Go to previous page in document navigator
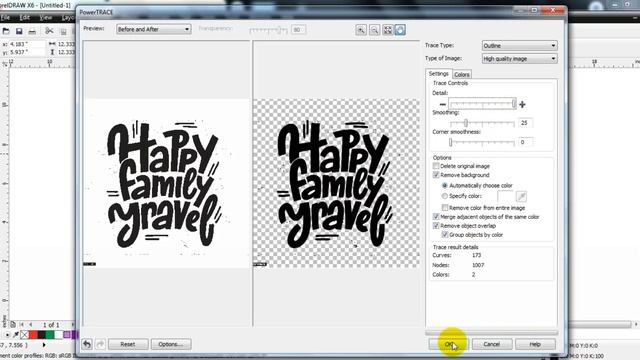Image resolution: width=640 pixels, height=360 pixels. tap(31, 325)
